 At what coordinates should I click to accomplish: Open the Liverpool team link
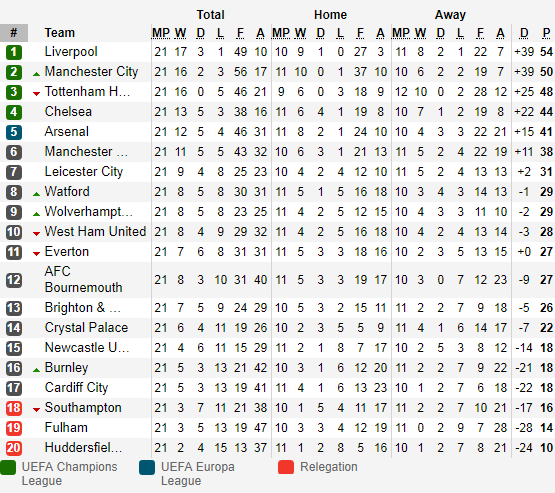pyautogui.click(x=71, y=52)
